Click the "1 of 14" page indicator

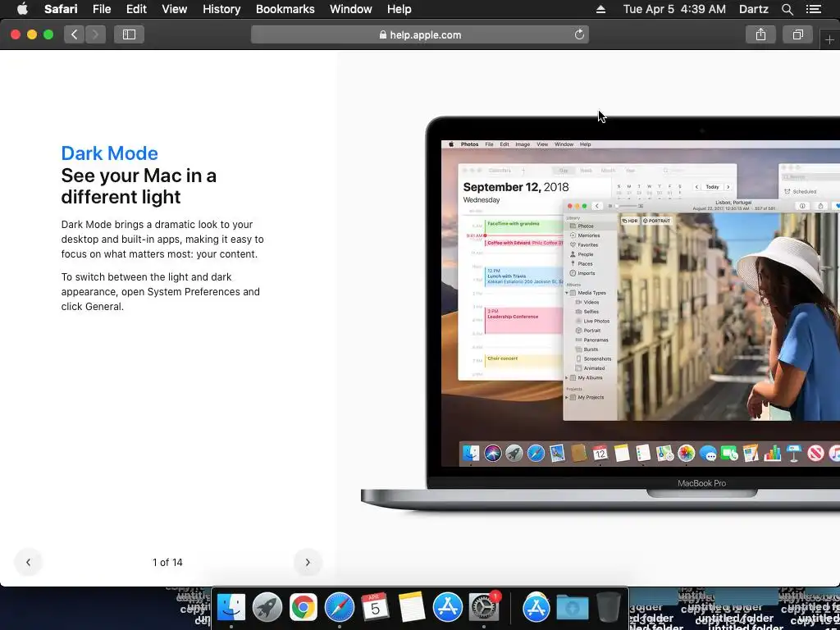point(167,563)
